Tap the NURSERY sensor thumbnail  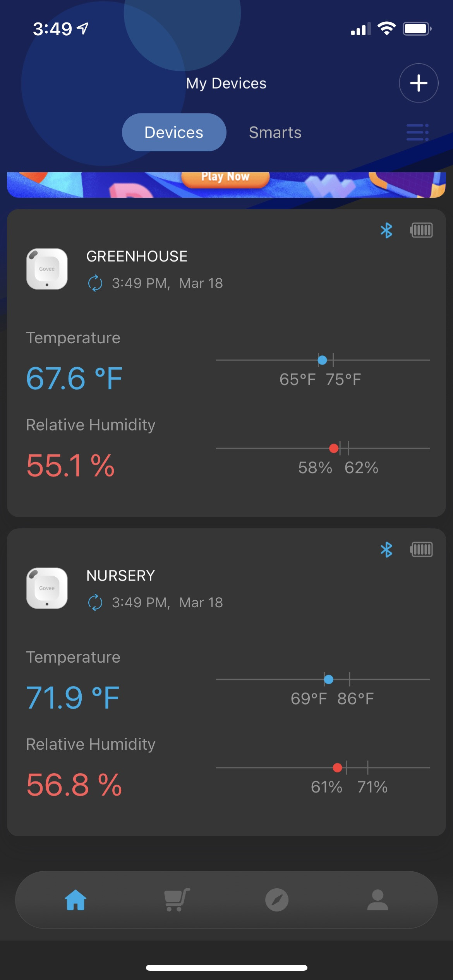pos(47,588)
